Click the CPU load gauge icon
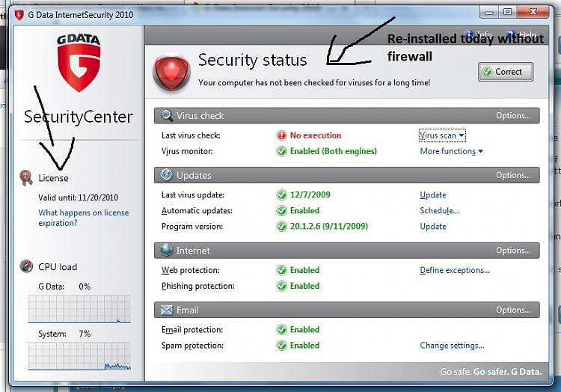 click(26, 266)
